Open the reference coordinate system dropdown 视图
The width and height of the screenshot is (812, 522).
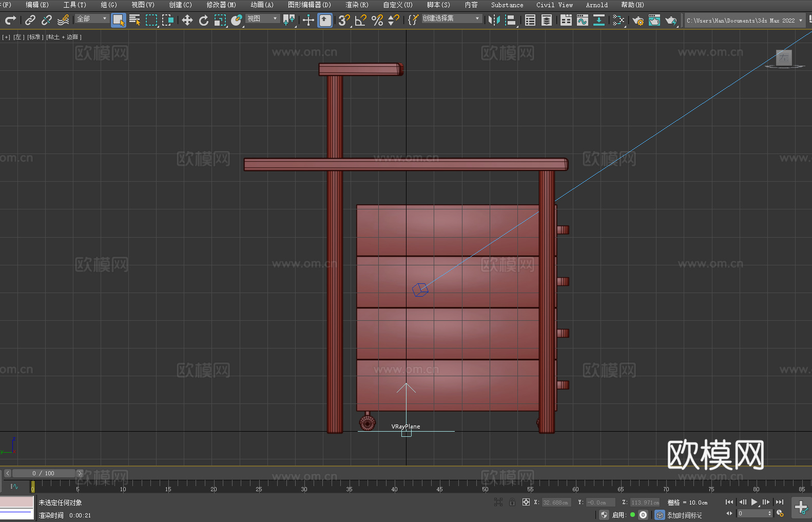[x=262, y=18]
